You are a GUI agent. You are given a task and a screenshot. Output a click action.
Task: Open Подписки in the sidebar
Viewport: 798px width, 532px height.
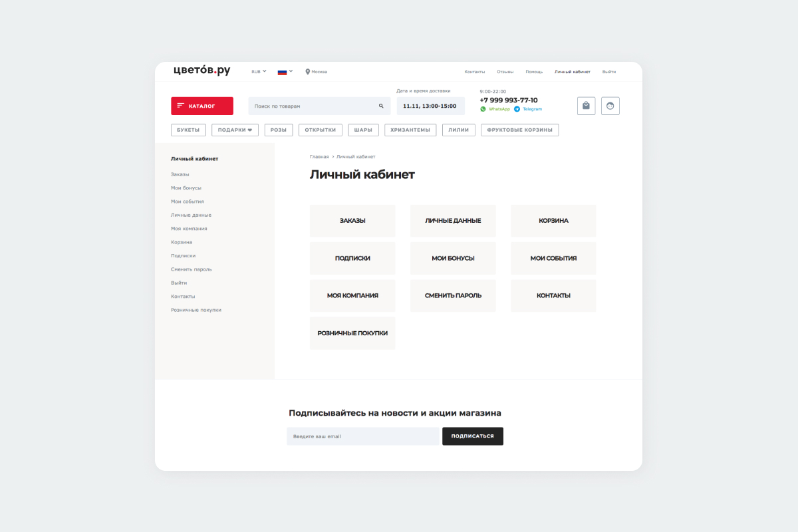[184, 255]
